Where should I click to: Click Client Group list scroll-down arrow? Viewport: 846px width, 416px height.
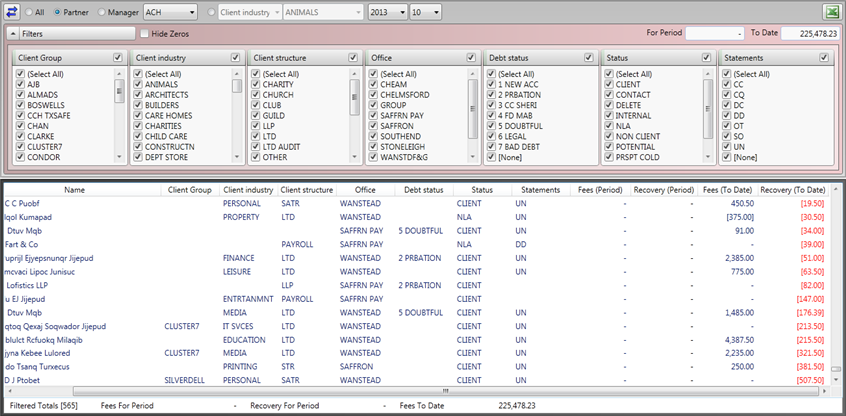point(119,157)
